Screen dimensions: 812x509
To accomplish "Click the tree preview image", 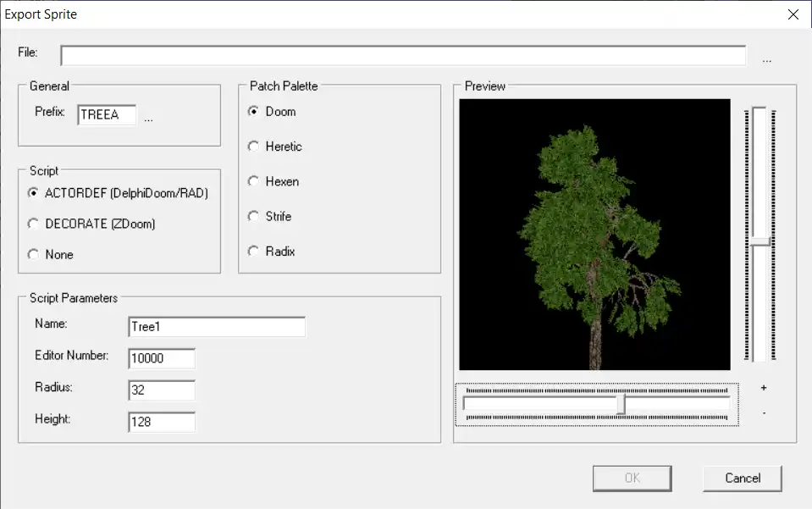I will pyautogui.click(x=594, y=235).
